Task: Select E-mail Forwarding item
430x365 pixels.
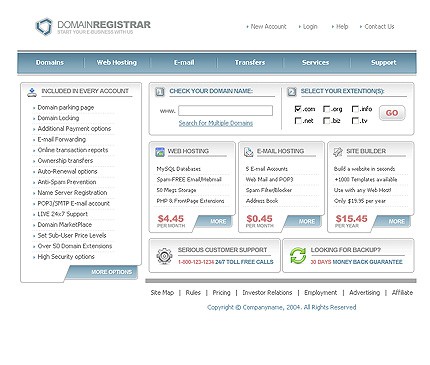Action: (61, 139)
